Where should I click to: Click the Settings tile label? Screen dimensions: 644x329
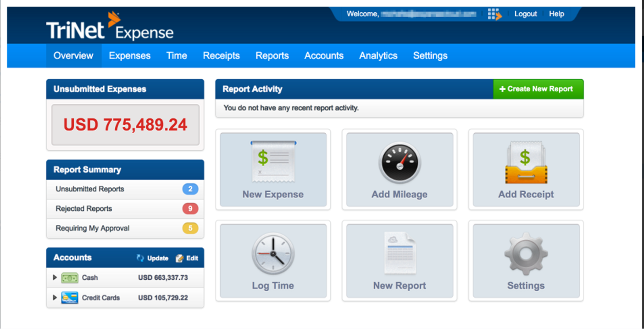tap(526, 286)
